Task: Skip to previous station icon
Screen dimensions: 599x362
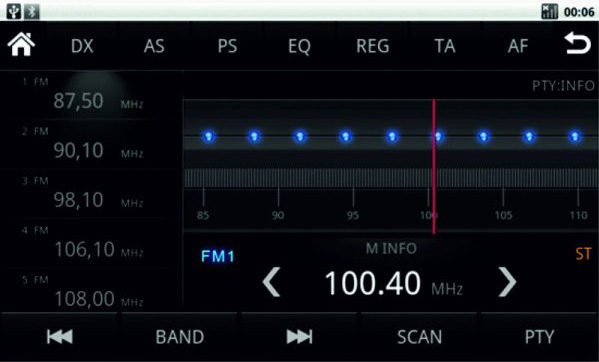Action: [60, 337]
